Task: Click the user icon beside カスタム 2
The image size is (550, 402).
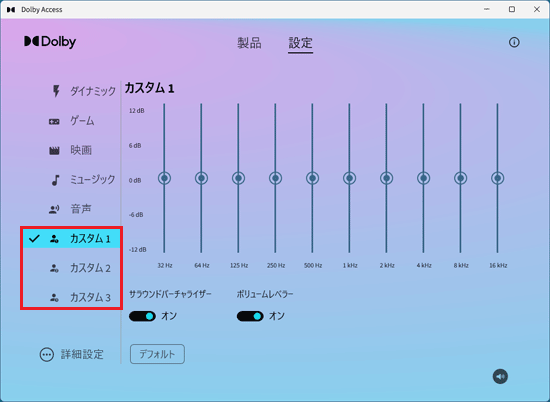Action: (x=54, y=268)
